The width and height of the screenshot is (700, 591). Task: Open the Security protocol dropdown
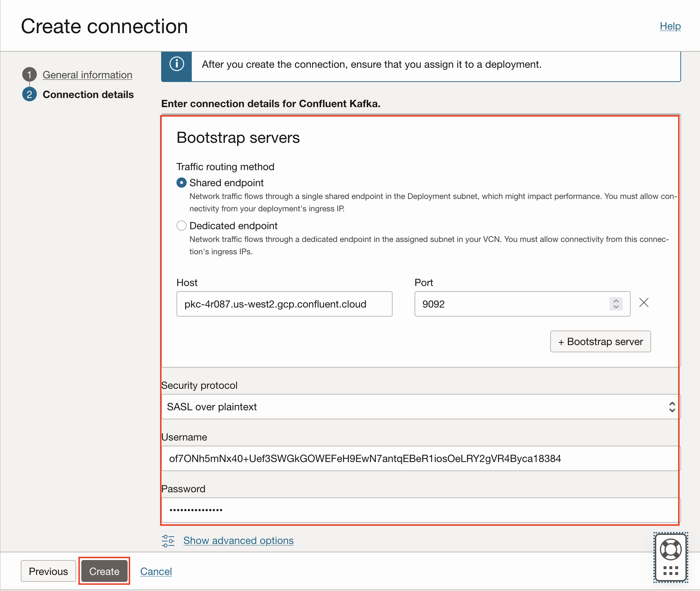(x=420, y=407)
